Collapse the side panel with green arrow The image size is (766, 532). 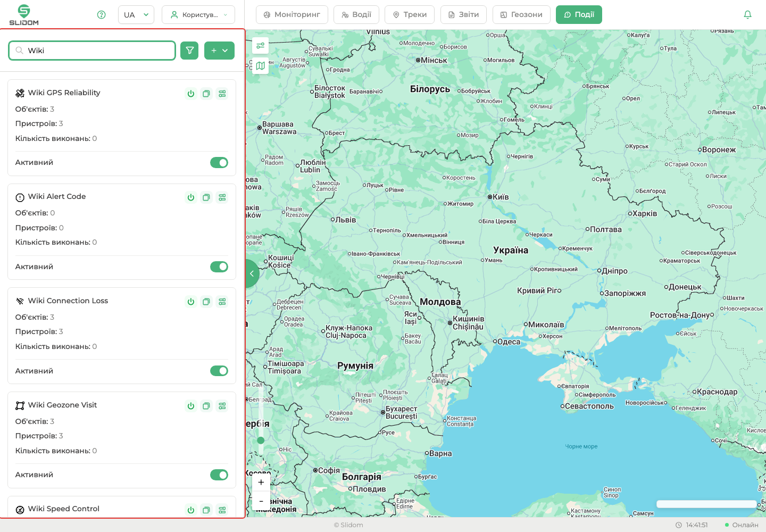point(252,273)
